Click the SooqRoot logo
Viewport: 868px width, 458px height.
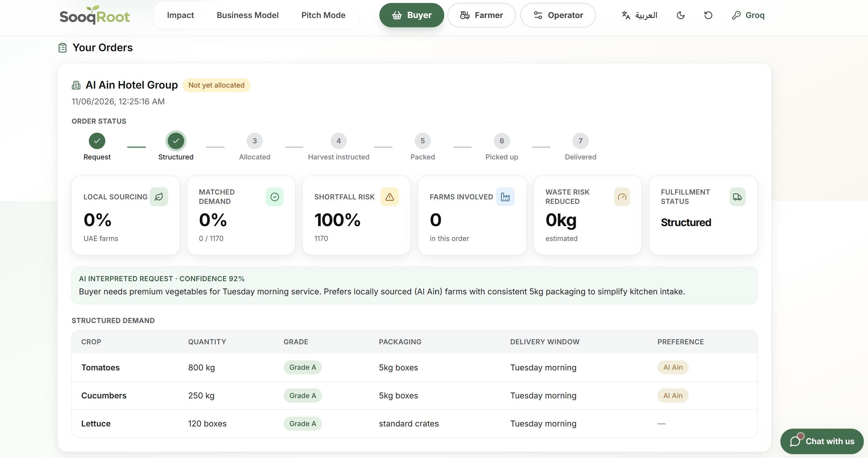[94, 15]
